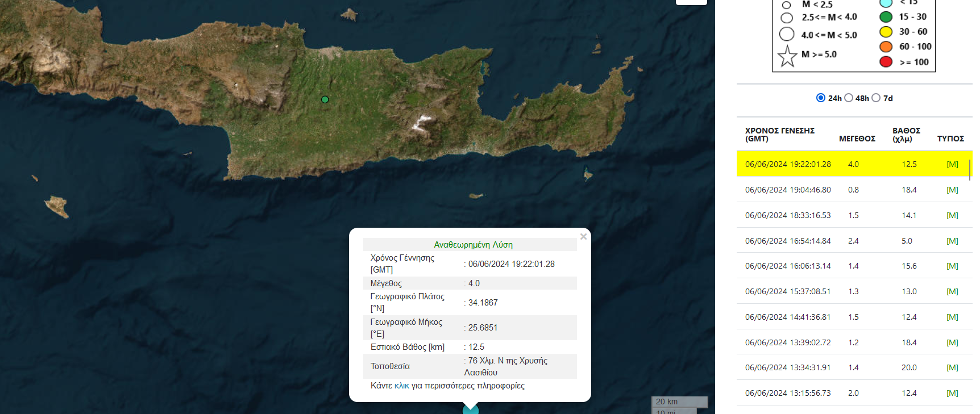Open the [M] link for the 13:15:56.73 event
980x414 pixels.
click(952, 393)
